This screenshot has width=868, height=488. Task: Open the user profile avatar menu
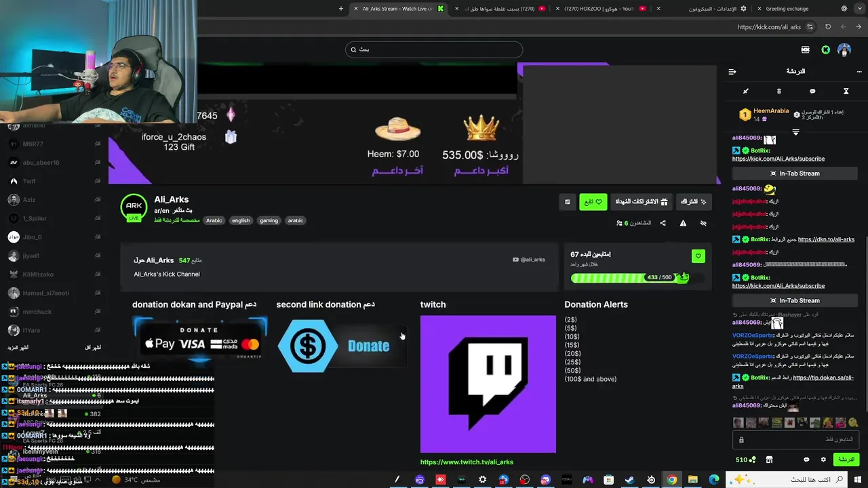click(844, 49)
